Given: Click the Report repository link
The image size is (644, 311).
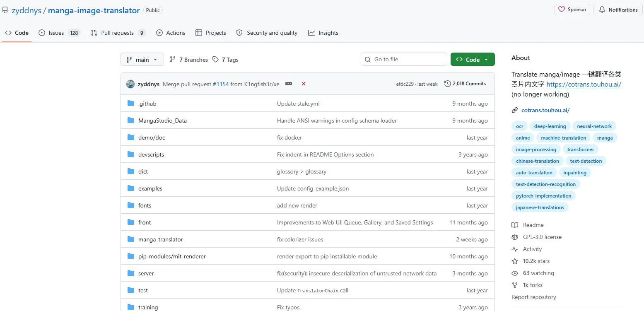Looking at the screenshot, I should click(x=534, y=297).
